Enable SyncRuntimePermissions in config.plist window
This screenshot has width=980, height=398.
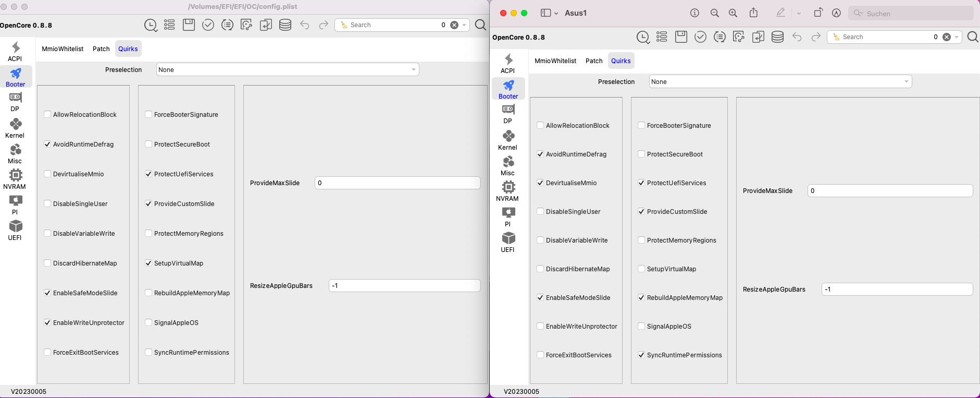[148, 353]
